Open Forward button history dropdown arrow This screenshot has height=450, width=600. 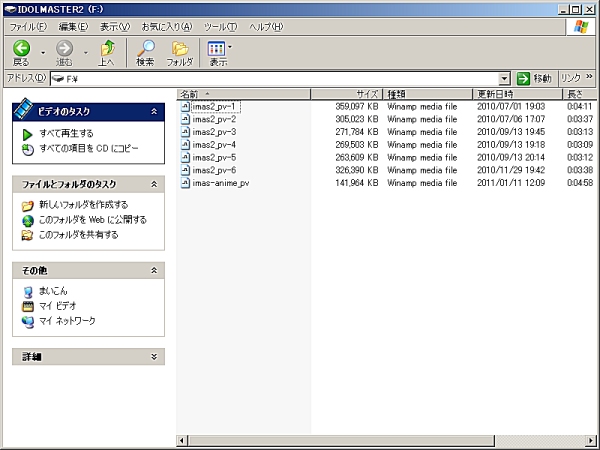coord(86,52)
